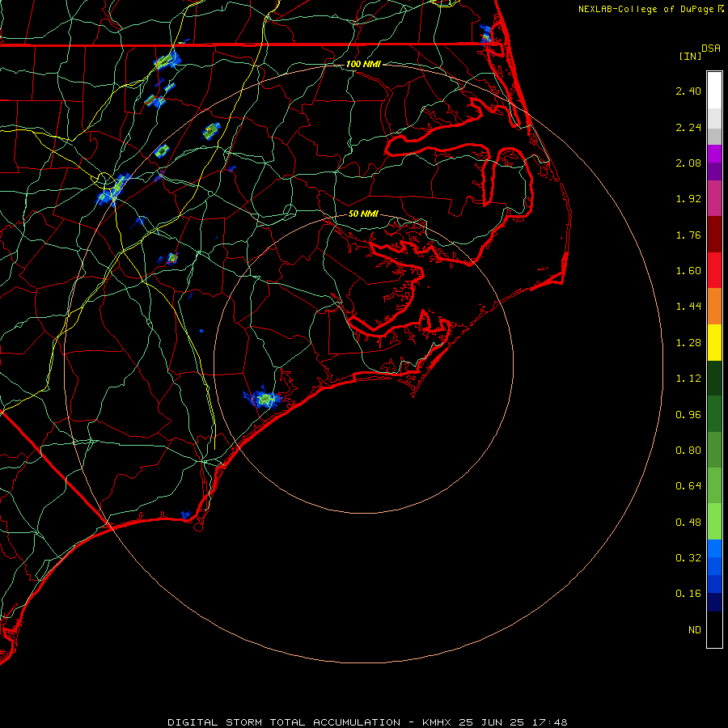Viewport: 728px width, 728px height.
Task: Click the 1.44 legend value
Action: point(688,307)
